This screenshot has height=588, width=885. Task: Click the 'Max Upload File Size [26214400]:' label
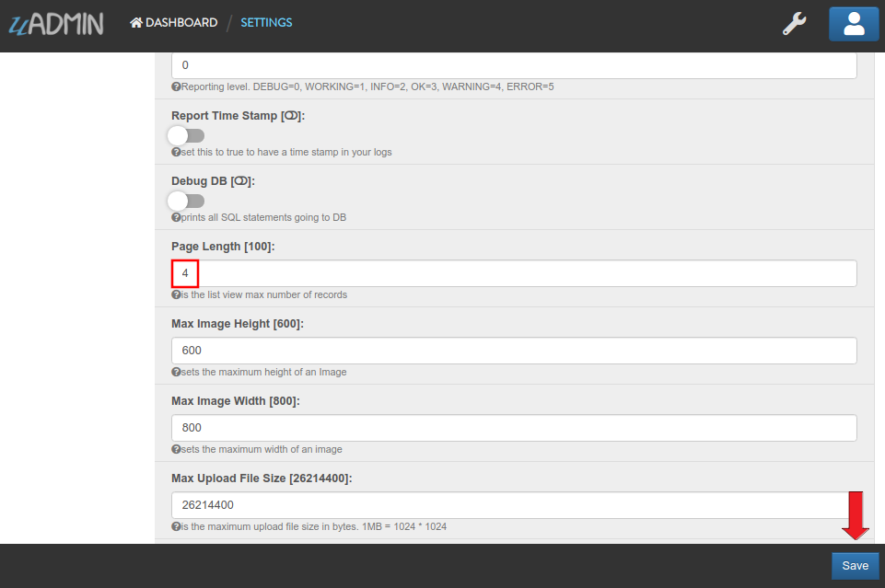click(262, 478)
